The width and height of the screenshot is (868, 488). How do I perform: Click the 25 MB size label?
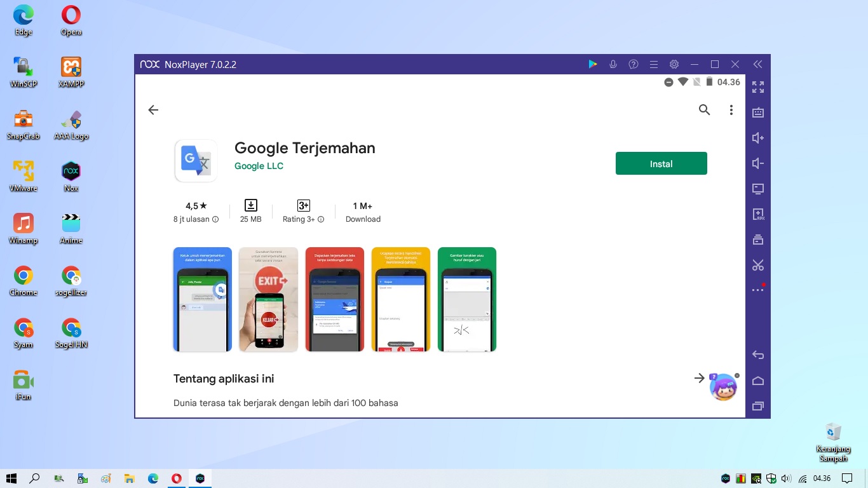tap(250, 219)
